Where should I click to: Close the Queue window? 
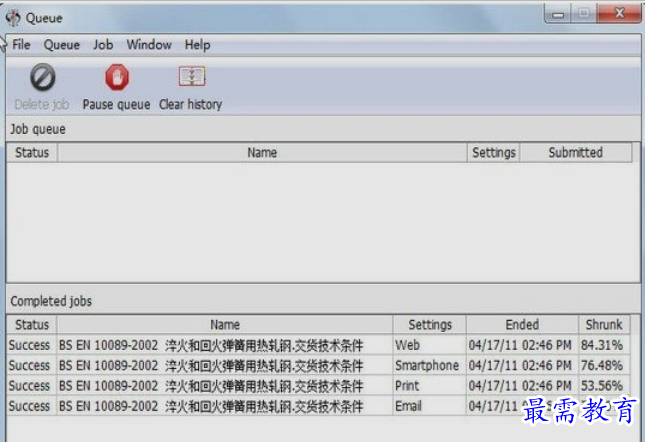coord(620,14)
